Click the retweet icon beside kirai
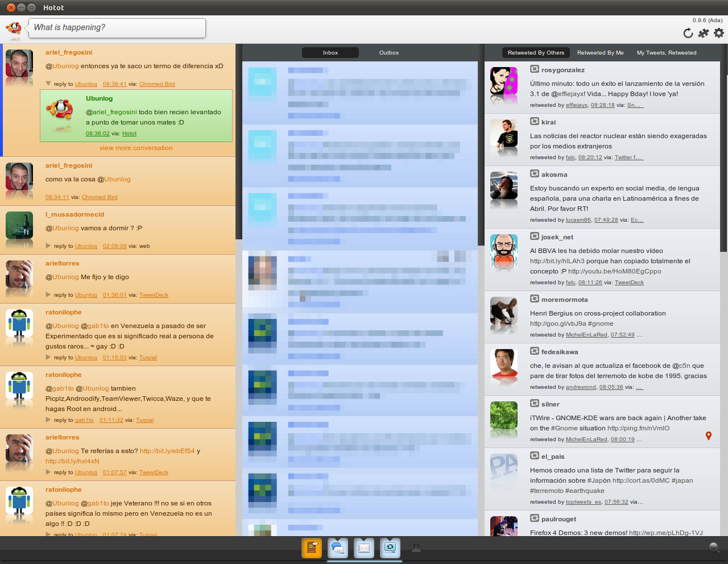 [x=535, y=122]
